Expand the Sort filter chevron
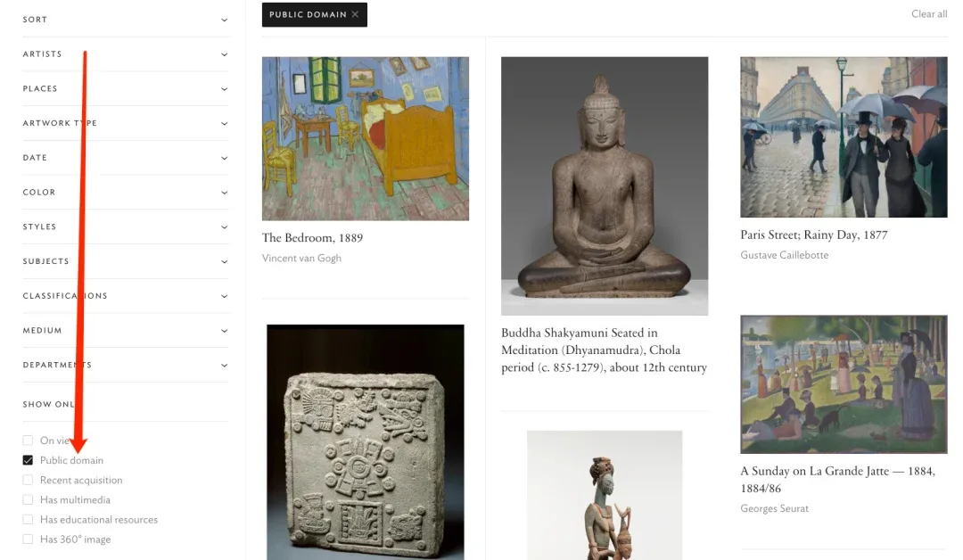The image size is (963, 560). (224, 20)
